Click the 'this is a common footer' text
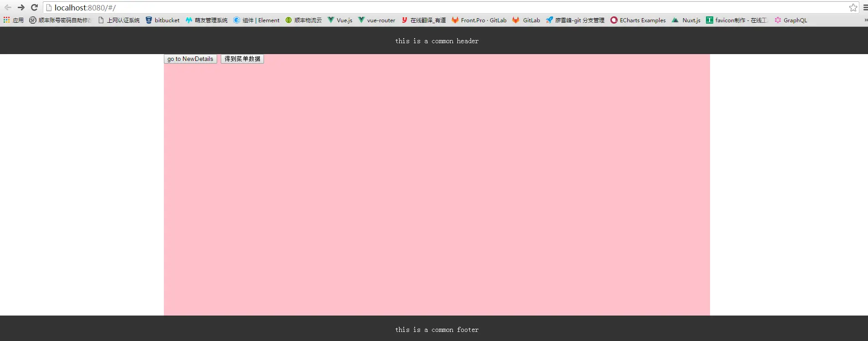 click(x=437, y=330)
